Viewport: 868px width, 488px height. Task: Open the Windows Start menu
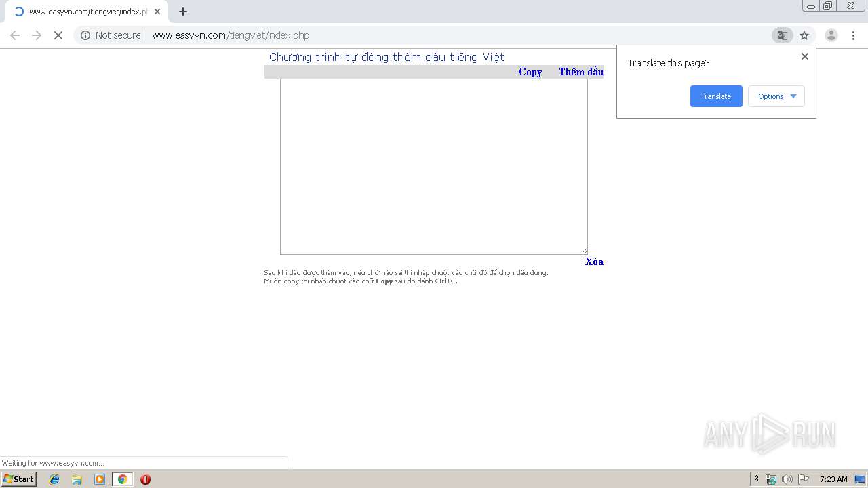pyautogui.click(x=18, y=479)
